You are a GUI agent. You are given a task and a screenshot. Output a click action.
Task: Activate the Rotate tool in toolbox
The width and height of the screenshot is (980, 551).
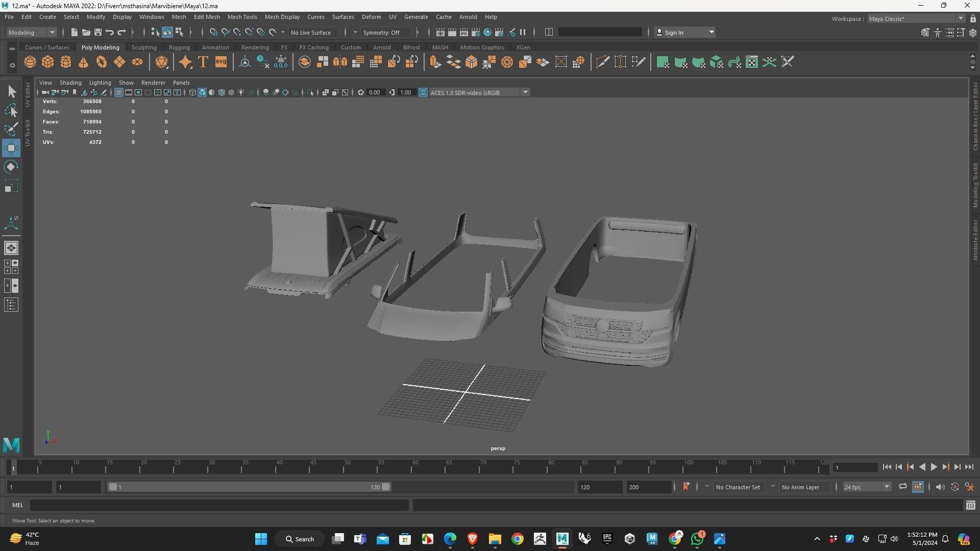tap(11, 167)
